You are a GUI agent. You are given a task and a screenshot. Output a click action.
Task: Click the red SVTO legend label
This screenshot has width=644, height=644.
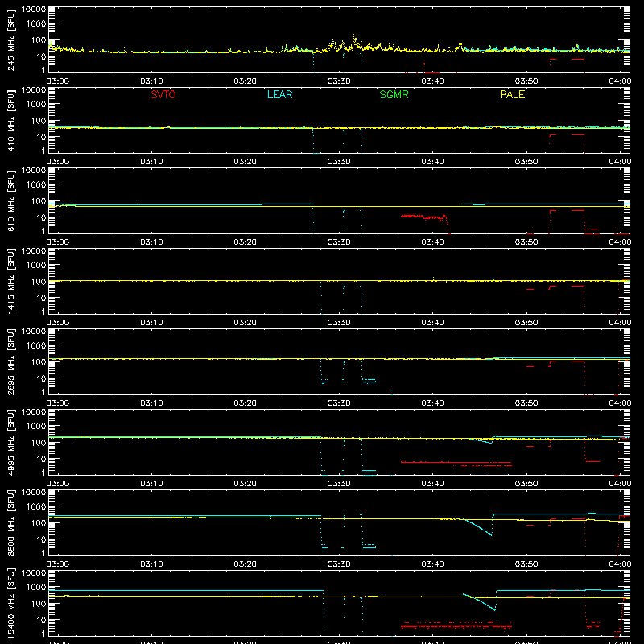click(x=163, y=94)
